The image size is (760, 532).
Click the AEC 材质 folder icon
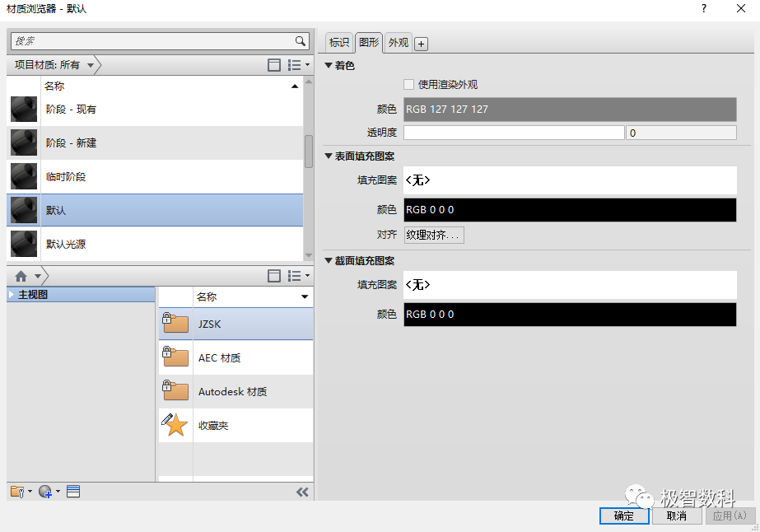[x=175, y=357]
